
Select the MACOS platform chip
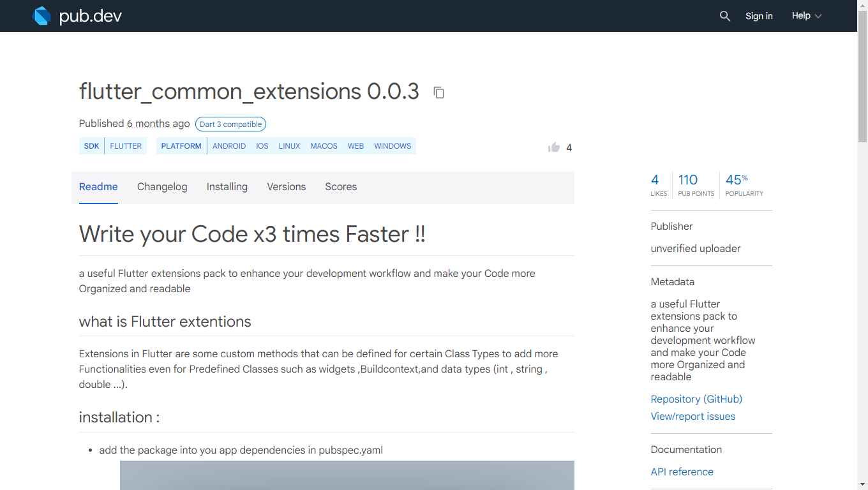324,145
